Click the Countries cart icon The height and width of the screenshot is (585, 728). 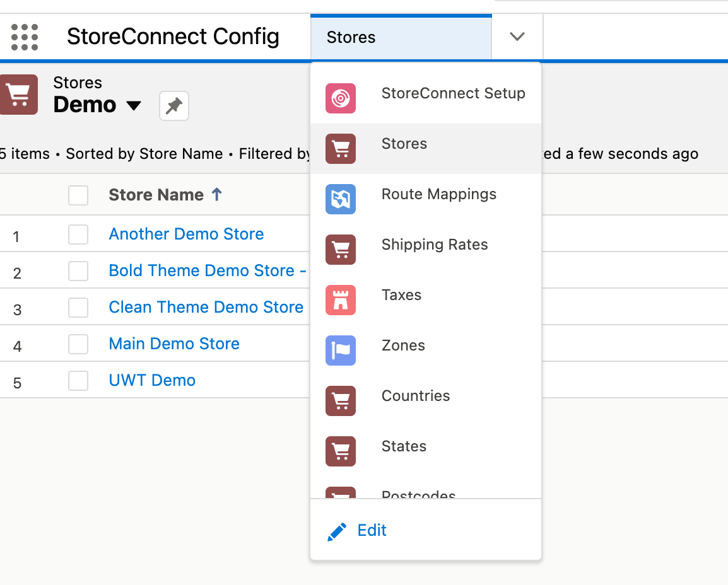341,401
